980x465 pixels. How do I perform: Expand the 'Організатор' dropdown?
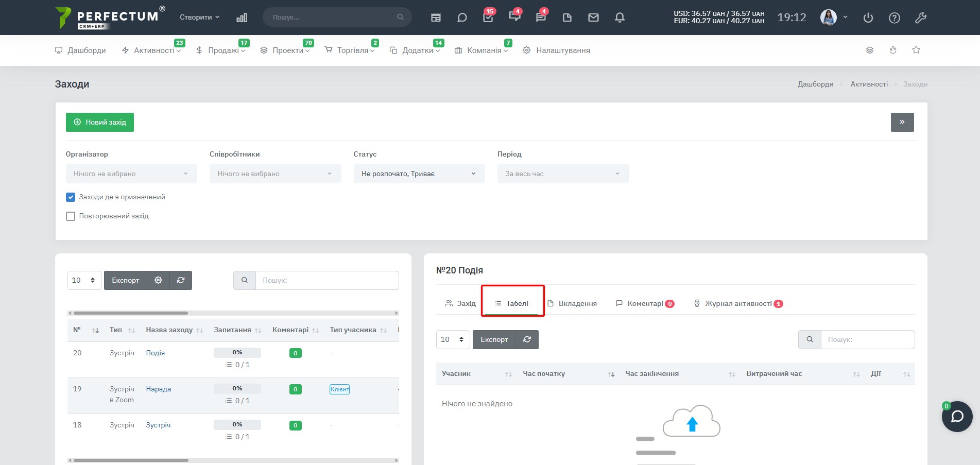pos(131,174)
